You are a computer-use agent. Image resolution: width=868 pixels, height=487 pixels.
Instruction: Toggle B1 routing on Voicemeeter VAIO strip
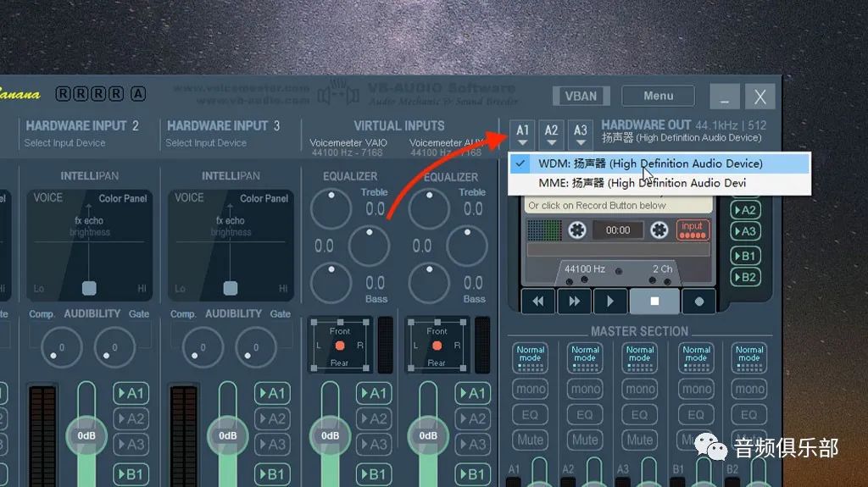click(x=374, y=474)
